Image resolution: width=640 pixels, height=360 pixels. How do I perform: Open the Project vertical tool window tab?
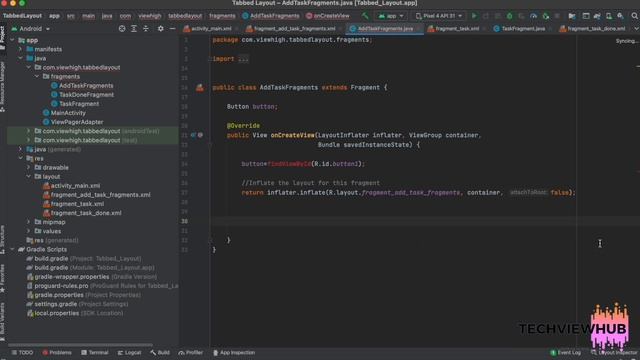click(2, 38)
